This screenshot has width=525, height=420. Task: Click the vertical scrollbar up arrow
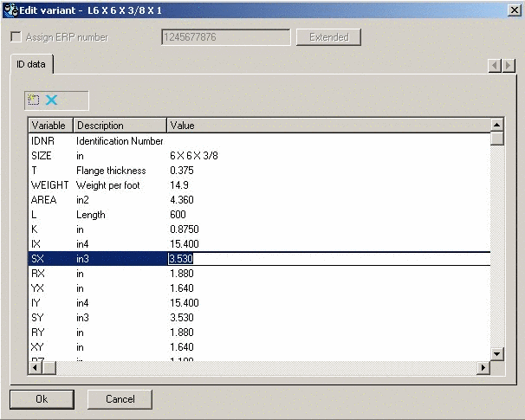(x=497, y=125)
